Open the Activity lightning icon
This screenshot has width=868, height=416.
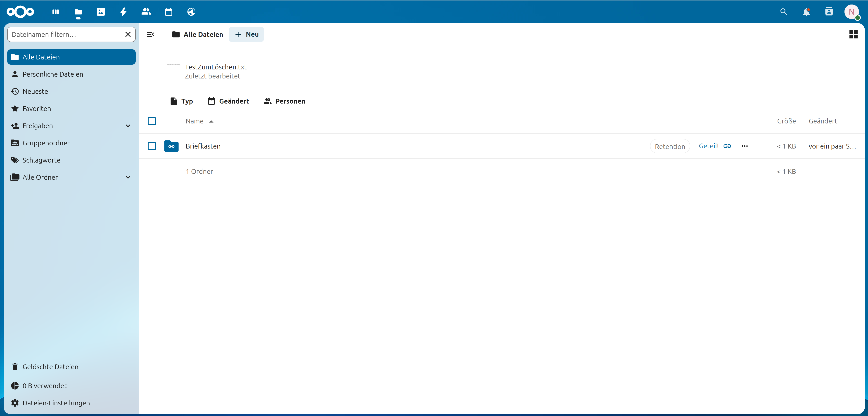[123, 12]
